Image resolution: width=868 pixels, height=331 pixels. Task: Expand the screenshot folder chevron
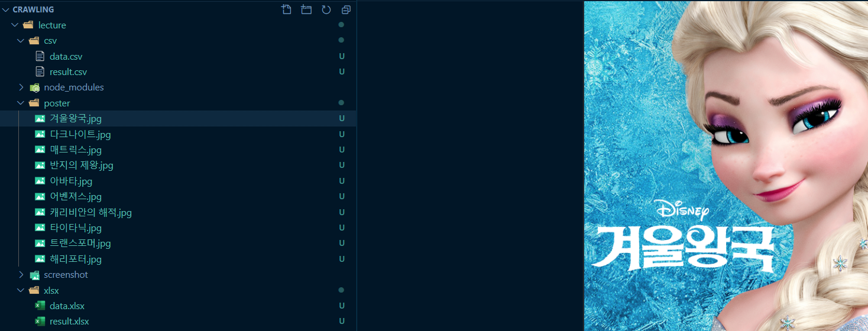tap(21, 274)
